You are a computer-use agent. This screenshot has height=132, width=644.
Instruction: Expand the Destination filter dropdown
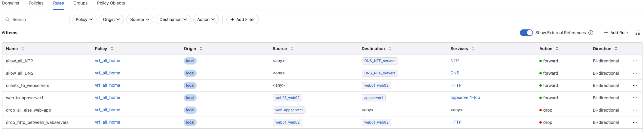(x=173, y=19)
